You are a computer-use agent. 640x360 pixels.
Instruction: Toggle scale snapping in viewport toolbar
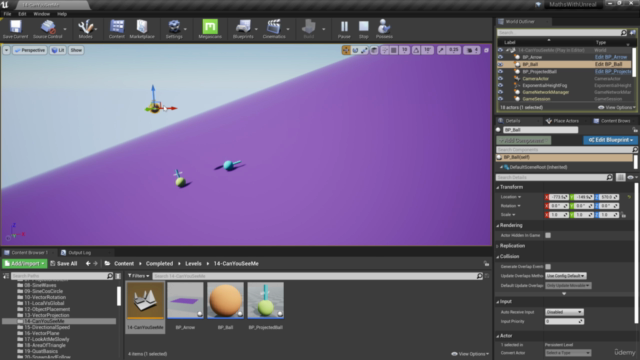(x=441, y=50)
